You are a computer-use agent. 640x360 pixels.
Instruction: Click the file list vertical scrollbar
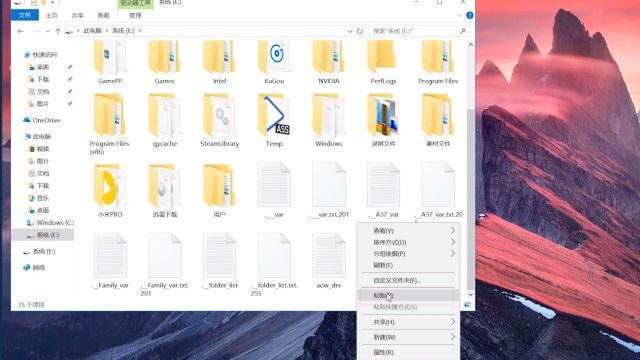[x=470, y=200]
